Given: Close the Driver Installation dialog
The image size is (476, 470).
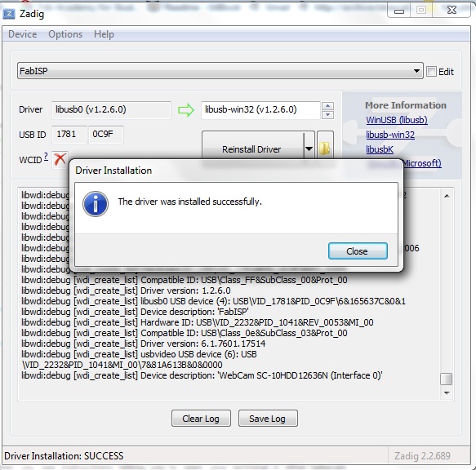Looking at the screenshot, I should (x=358, y=251).
